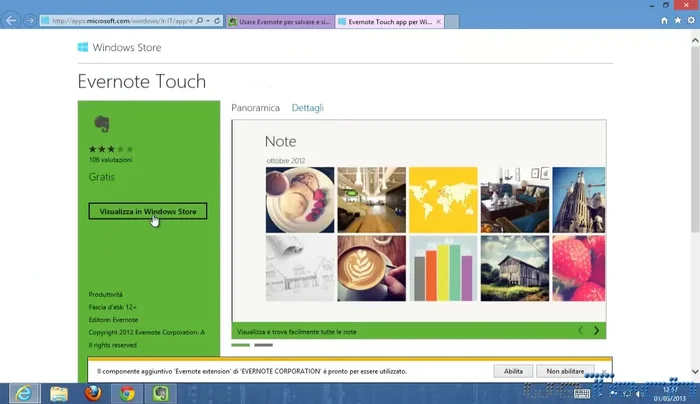The height and width of the screenshot is (404, 700).
Task: Click the Evernote elephant app icon
Action: pyautogui.click(x=102, y=124)
